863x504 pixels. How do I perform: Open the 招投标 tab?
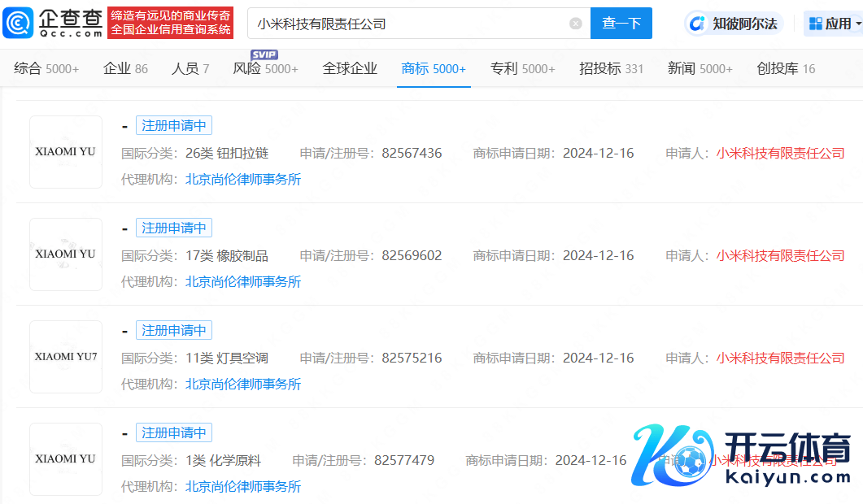coord(611,69)
